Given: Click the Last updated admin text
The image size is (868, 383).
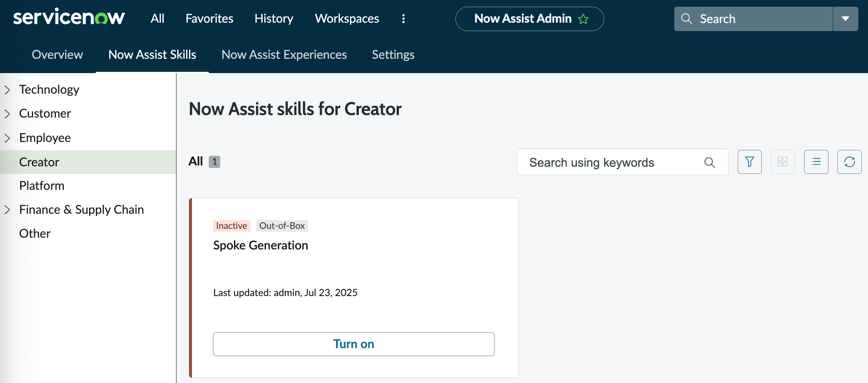Looking at the screenshot, I should point(285,293).
